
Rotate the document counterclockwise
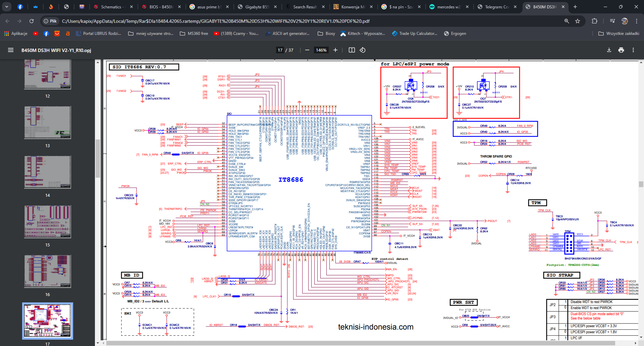click(x=363, y=50)
